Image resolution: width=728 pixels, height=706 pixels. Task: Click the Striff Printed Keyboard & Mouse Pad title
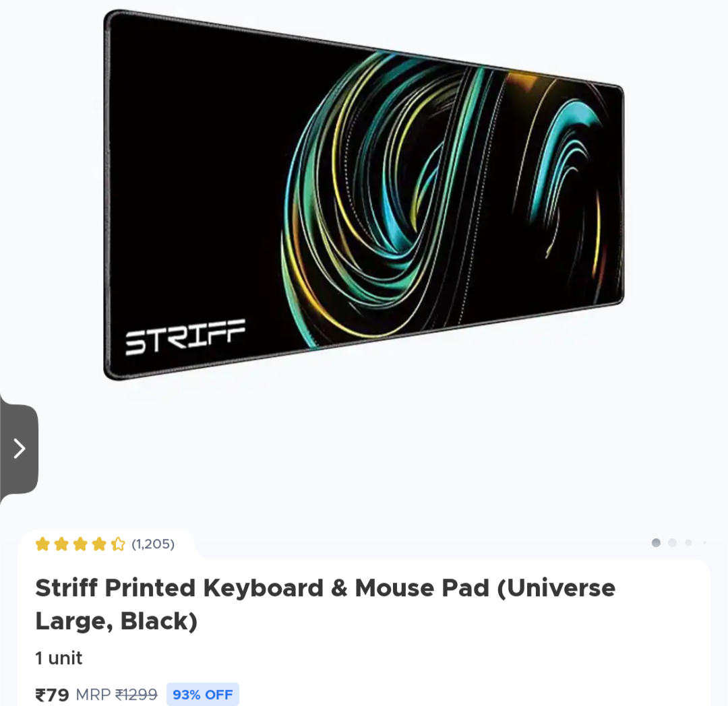(x=326, y=604)
